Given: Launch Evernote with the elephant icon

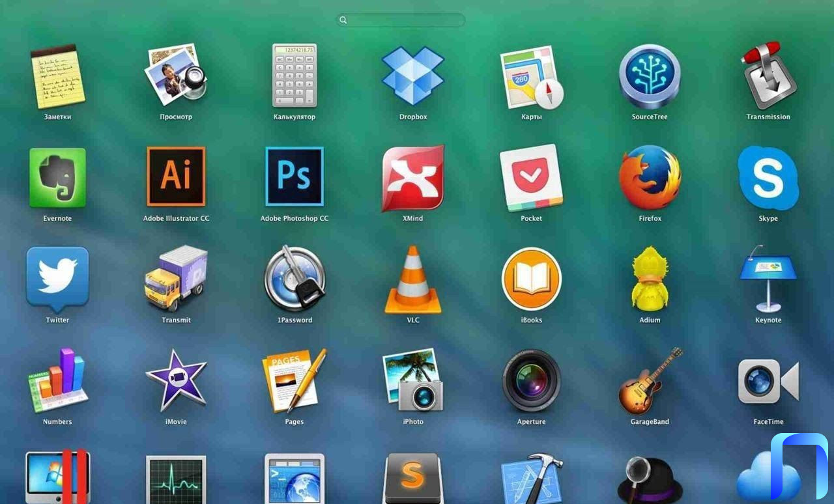Looking at the screenshot, I should coord(57,178).
